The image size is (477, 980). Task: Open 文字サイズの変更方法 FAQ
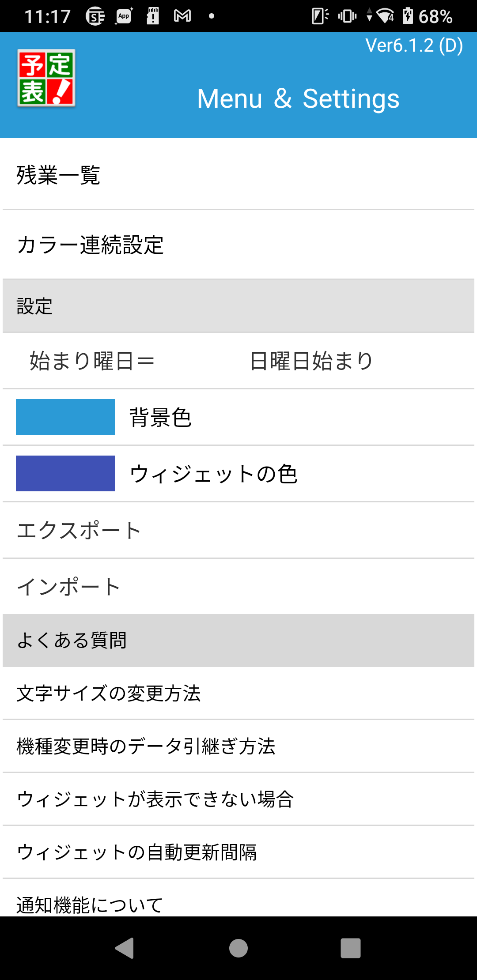pyautogui.click(x=238, y=693)
